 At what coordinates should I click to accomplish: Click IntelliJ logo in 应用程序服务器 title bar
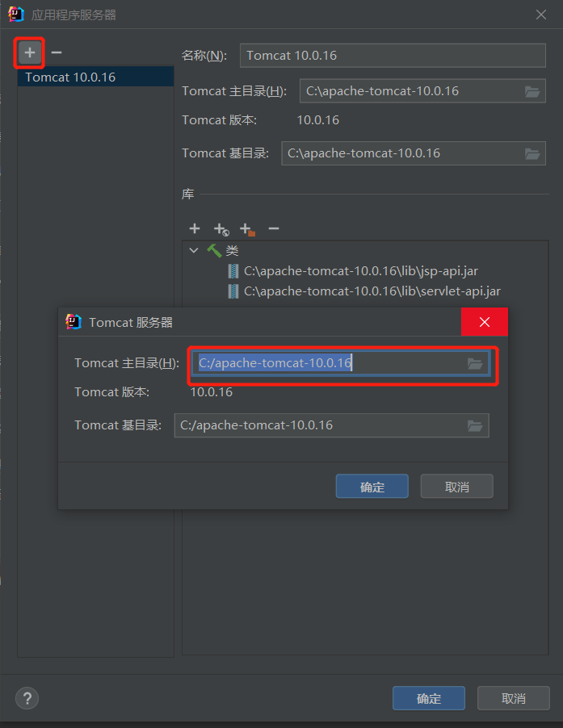tap(16, 15)
